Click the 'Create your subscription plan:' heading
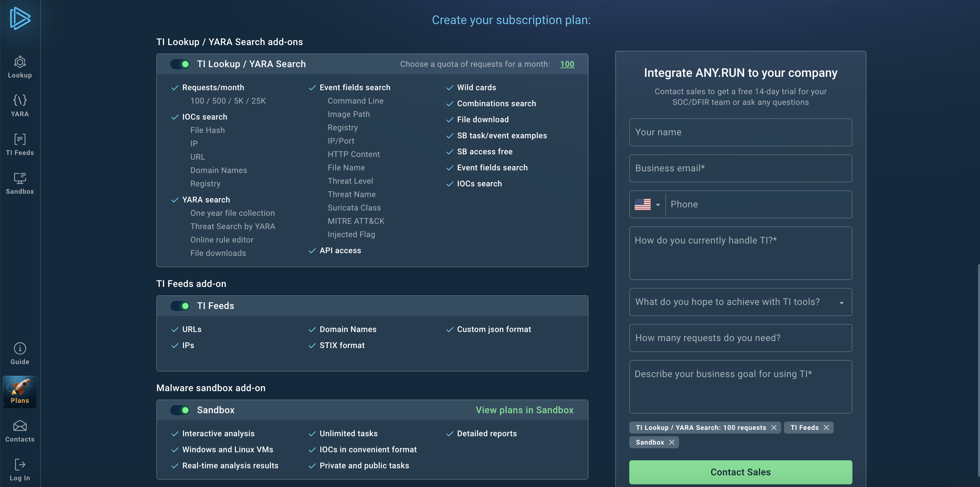Viewport: 980px width, 487px height. [x=511, y=20]
